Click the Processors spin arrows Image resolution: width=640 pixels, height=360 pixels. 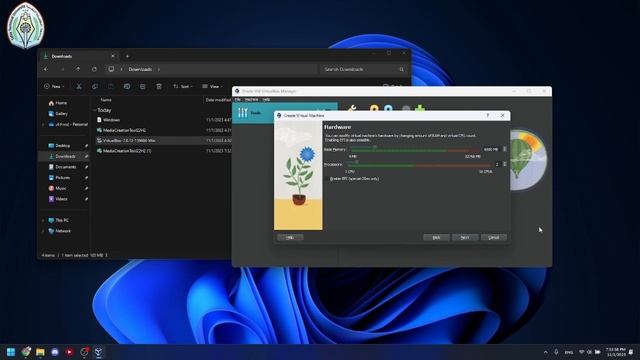[x=505, y=164]
